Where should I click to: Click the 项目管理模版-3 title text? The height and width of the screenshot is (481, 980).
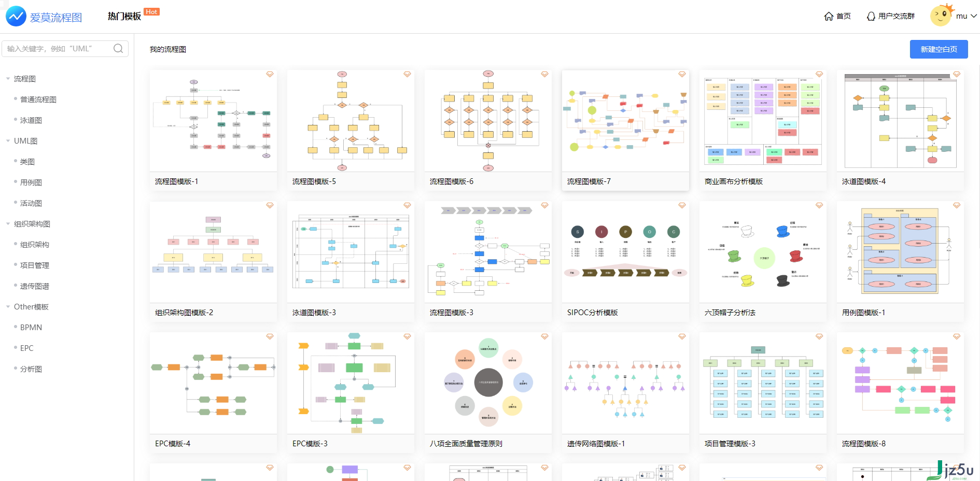730,444
